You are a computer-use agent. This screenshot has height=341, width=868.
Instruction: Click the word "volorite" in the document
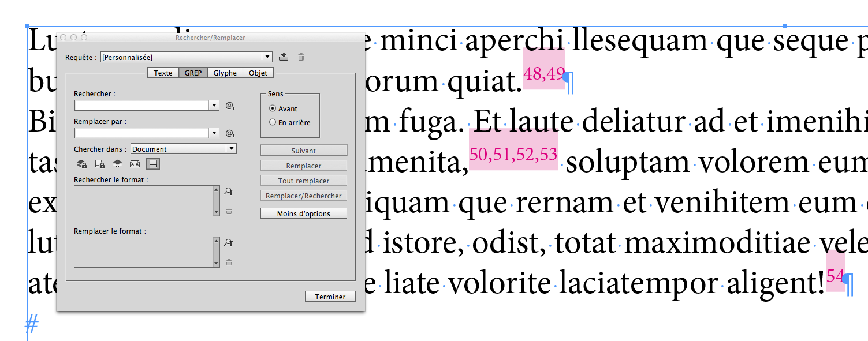(x=500, y=284)
